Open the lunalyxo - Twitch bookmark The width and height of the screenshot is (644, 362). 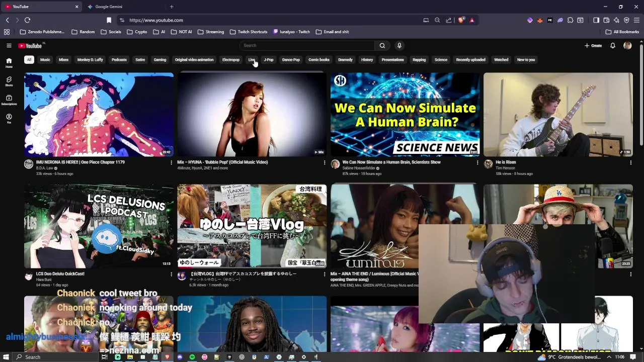click(x=292, y=32)
